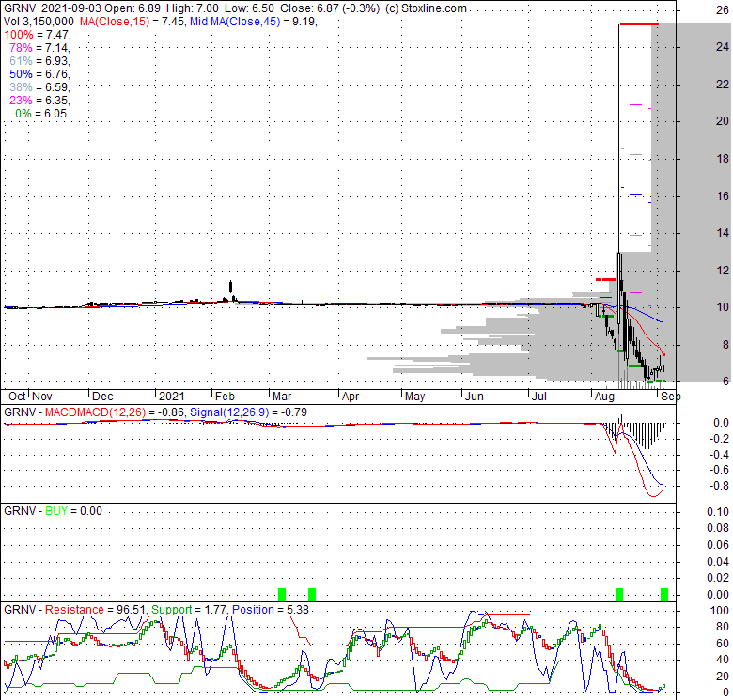Screen dimensions: 733x700
Task: Click the '0.10' BUY panel axis label
Action: pos(718,512)
